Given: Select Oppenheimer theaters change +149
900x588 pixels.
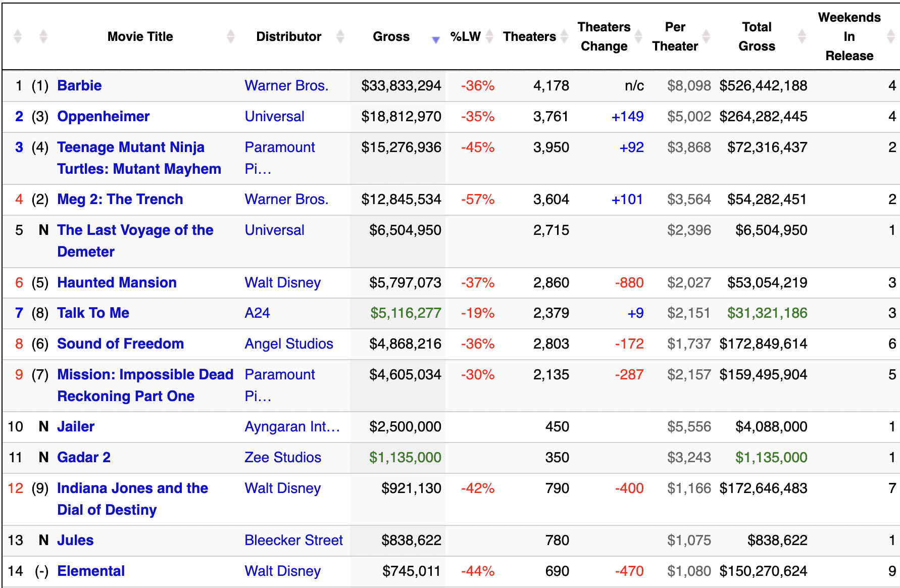Looking at the screenshot, I should coord(627,116).
